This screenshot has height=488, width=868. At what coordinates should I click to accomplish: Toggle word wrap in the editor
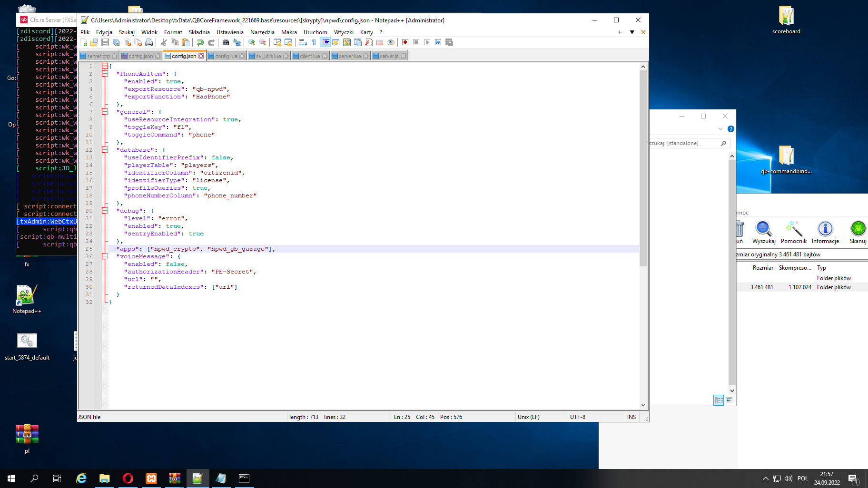[x=303, y=42]
